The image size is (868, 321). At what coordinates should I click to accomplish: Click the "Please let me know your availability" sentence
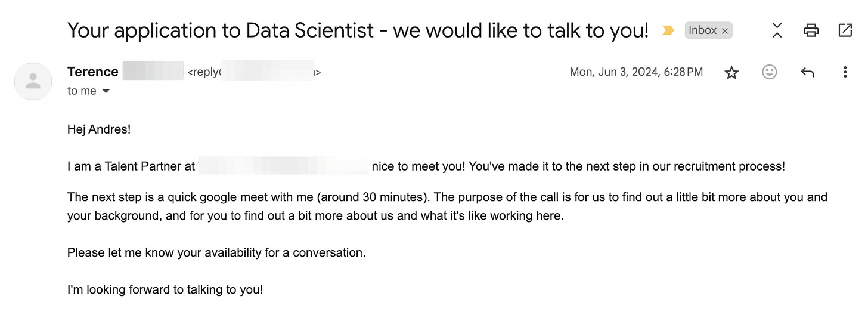(216, 252)
